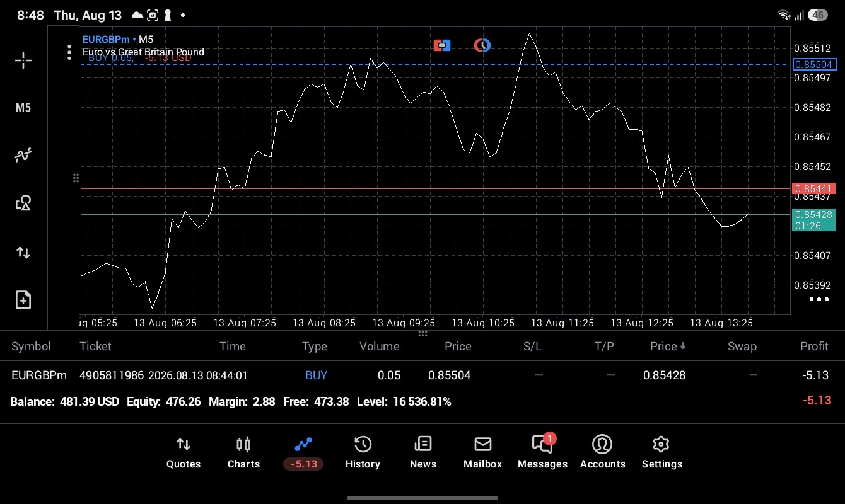Sort positions by Volume column
The height and width of the screenshot is (504, 845).
point(380,346)
